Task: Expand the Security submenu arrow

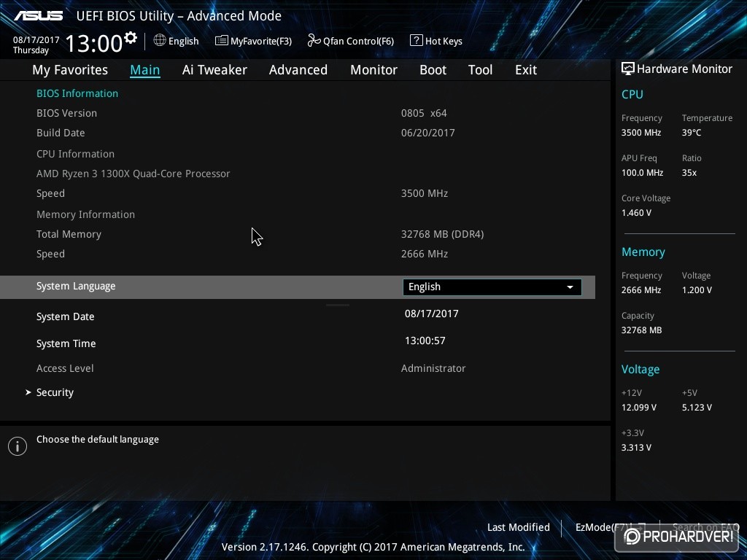Action: click(28, 392)
